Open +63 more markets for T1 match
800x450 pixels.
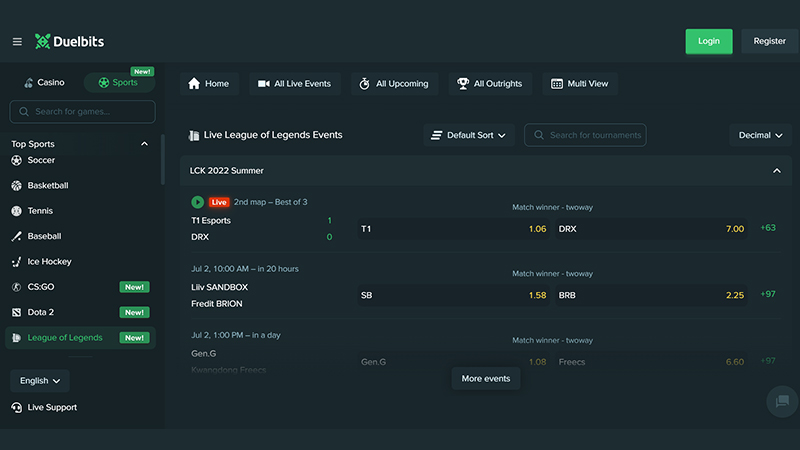[768, 228]
